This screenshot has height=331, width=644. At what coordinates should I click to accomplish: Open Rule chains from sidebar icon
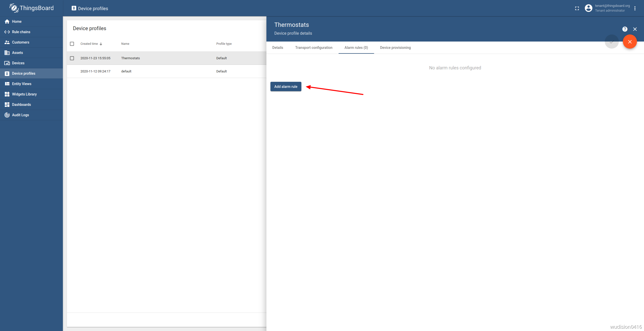coord(7,32)
